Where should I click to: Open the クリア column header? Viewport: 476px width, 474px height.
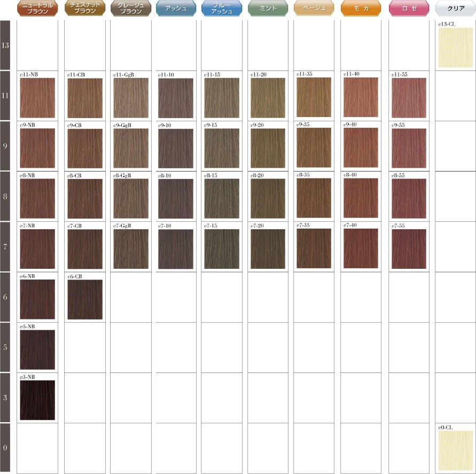point(454,7)
